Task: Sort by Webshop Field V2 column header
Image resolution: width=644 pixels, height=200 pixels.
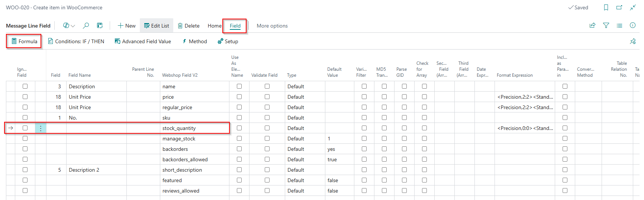Action: click(180, 75)
